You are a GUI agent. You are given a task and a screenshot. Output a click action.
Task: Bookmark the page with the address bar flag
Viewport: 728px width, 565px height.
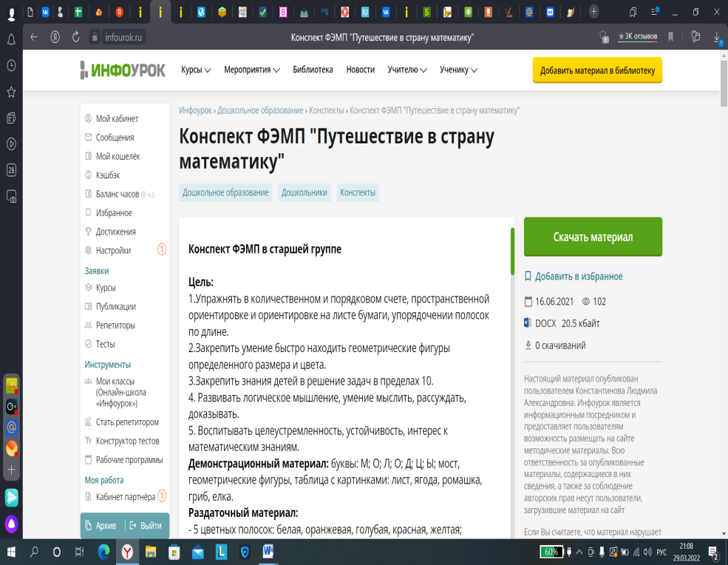pyautogui.click(x=670, y=37)
